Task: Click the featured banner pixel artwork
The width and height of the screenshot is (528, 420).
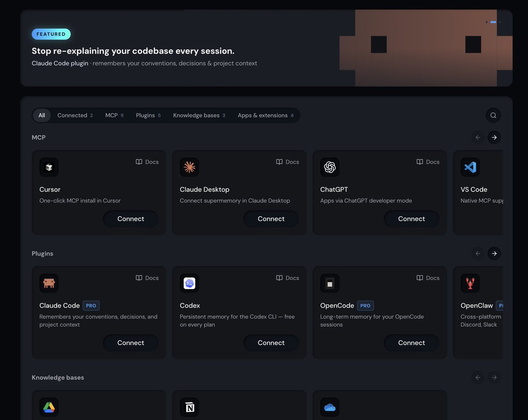Action: (426, 48)
